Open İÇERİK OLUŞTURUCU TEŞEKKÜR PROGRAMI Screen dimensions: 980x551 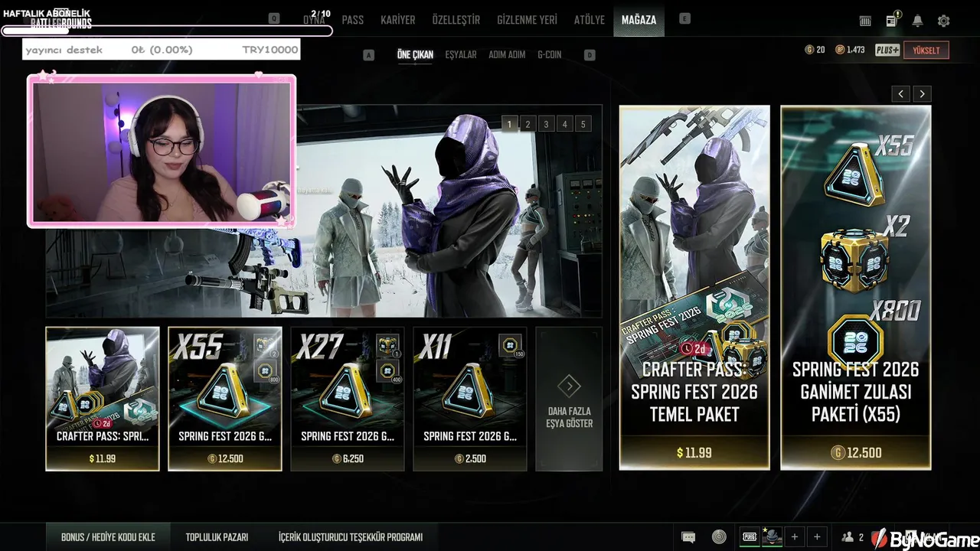(x=351, y=537)
